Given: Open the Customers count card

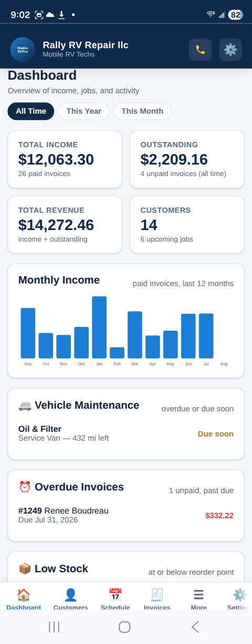Looking at the screenshot, I should pos(187,225).
